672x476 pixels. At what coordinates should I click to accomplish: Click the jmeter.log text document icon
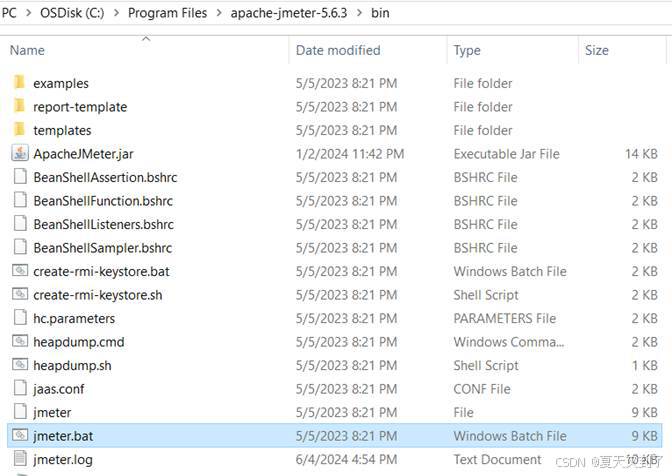tap(20, 459)
